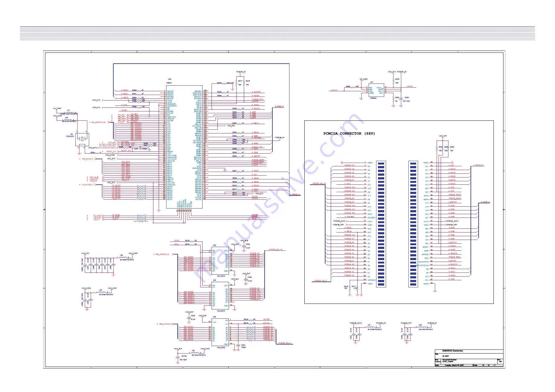
Task: Click the 'L63' inductor label
Action: coord(193,351)
